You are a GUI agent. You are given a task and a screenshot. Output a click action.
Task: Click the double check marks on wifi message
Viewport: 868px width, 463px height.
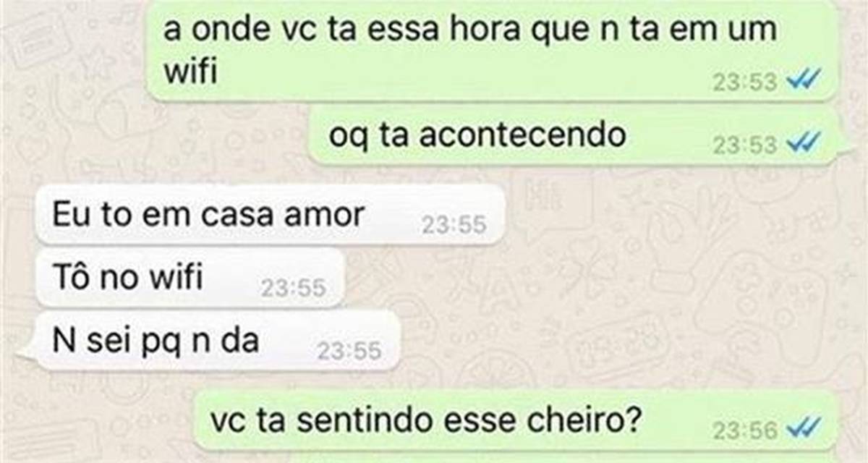pyautogui.click(x=803, y=82)
